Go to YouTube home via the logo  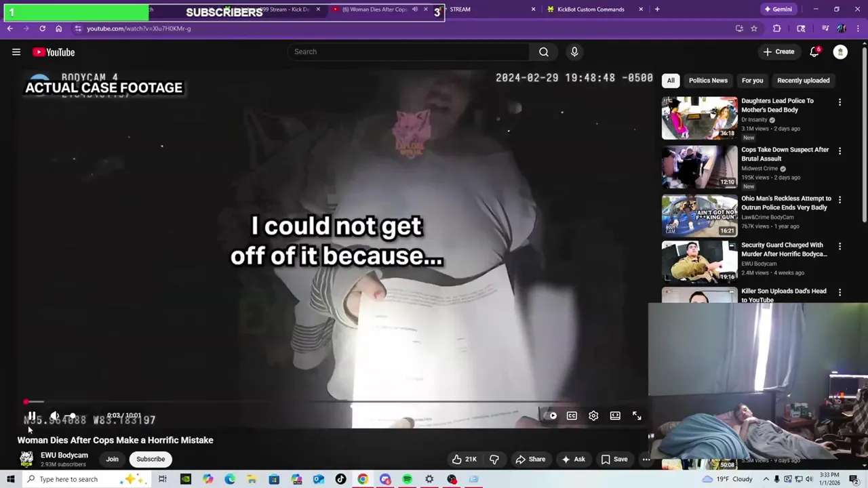coord(54,52)
